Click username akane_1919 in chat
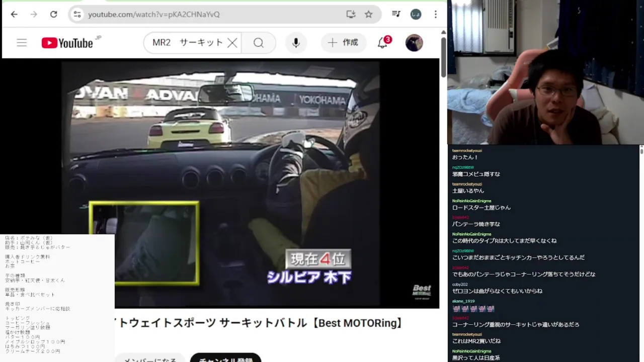 coord(463,301)
